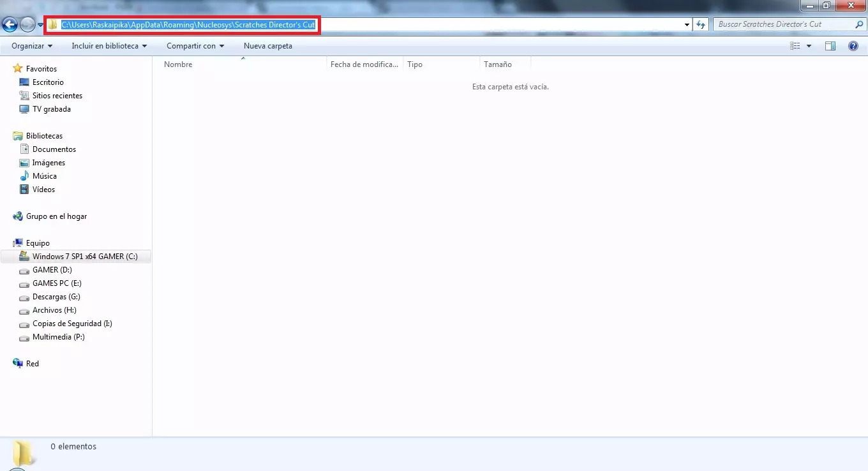The image size is (868, 471).
Task: Open the GAMES PC (E:) drive
Action: point(57,283)
